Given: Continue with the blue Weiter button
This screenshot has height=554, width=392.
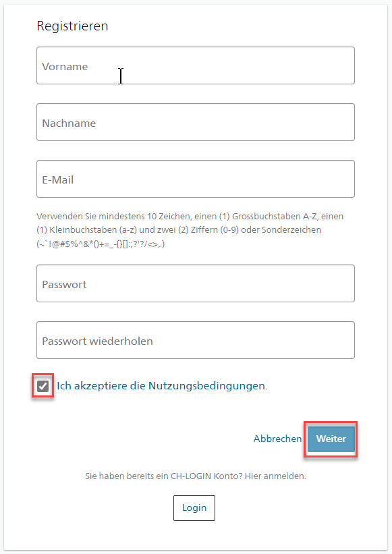Looking at the screenshot, I should (x=331, y=439).
